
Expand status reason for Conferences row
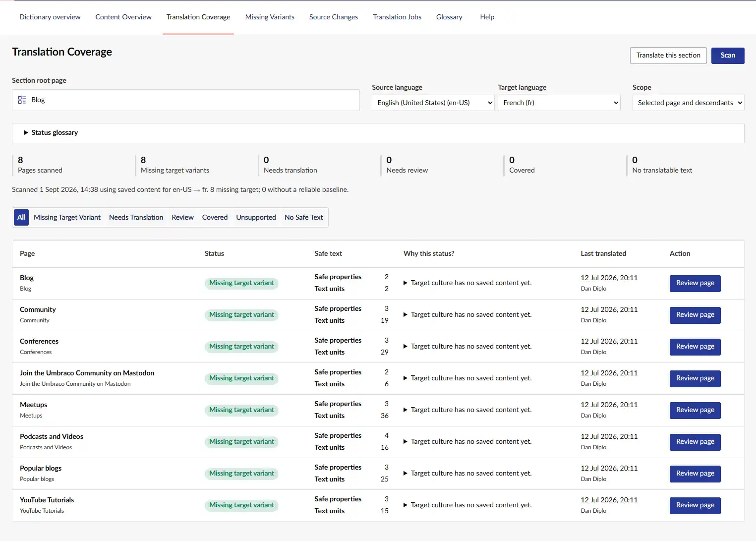(x=467, y=347)
